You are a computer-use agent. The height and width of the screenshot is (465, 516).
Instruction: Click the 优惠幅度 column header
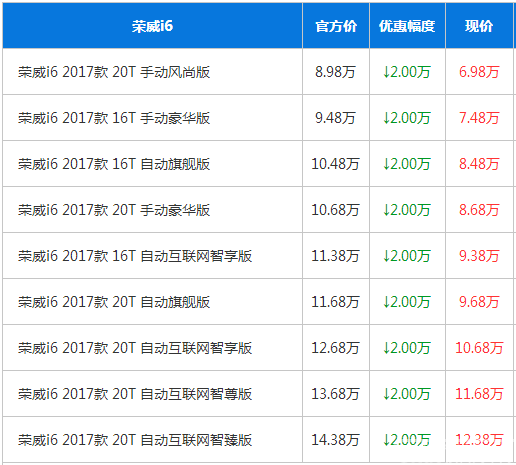coord(407,26)
